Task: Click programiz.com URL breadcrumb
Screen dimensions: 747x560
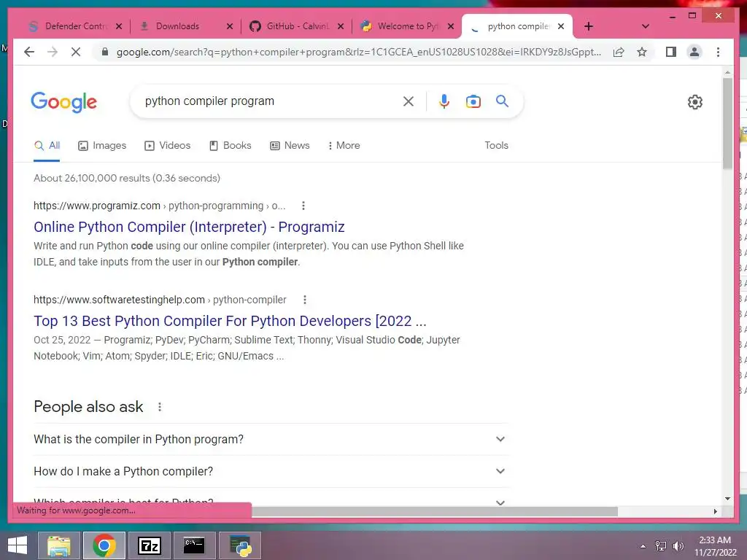Action: (x=159, y=206)
